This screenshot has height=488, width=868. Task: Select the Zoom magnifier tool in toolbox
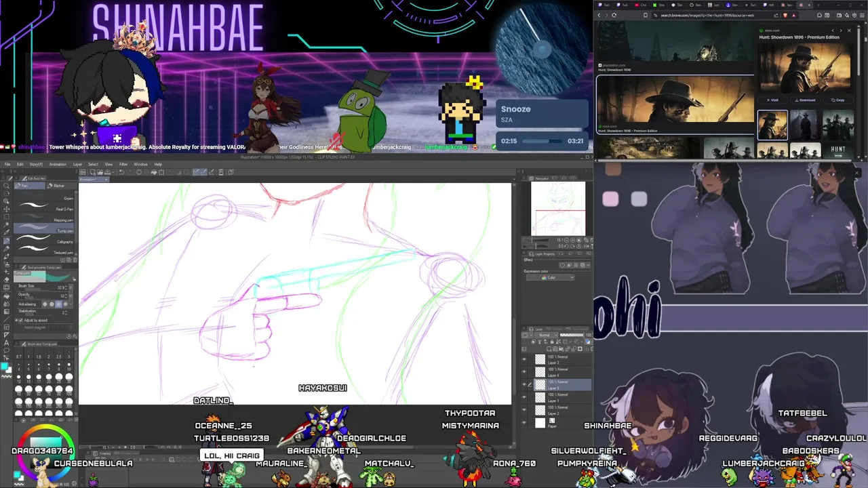pos(6,186)
